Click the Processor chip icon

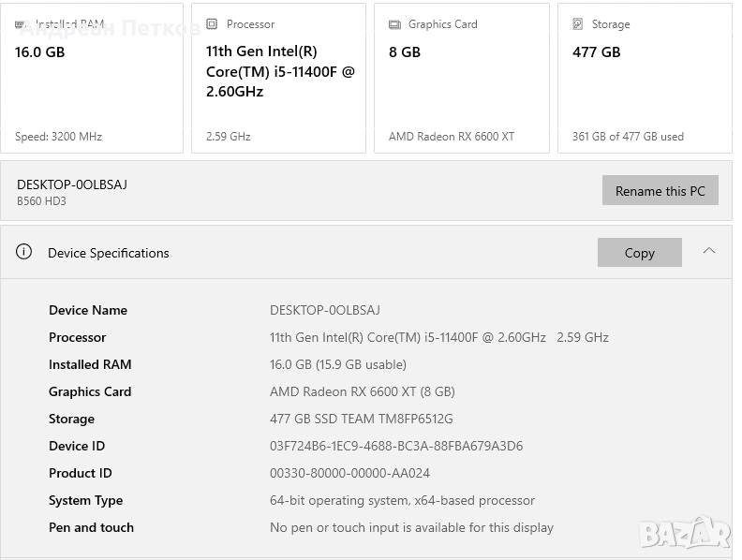click(212, 24)
